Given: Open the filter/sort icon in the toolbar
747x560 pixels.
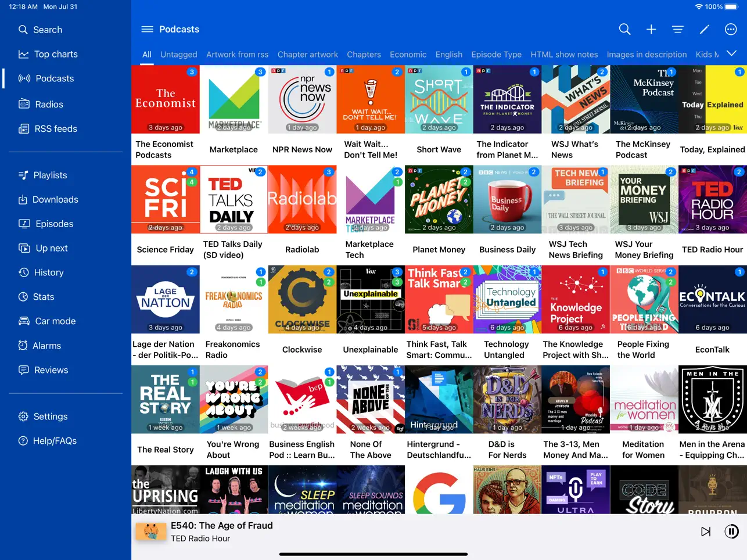Looking at the screenshot, I should point(678,29).
